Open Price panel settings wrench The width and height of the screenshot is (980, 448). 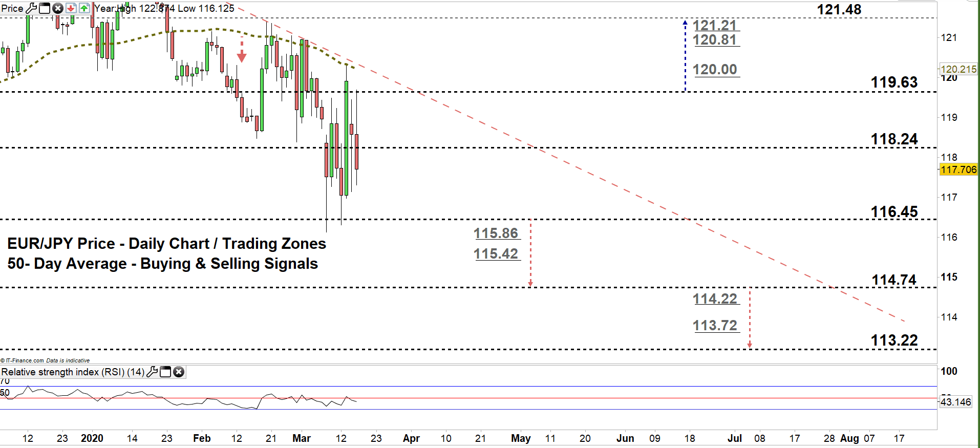[x=31, y=8]
